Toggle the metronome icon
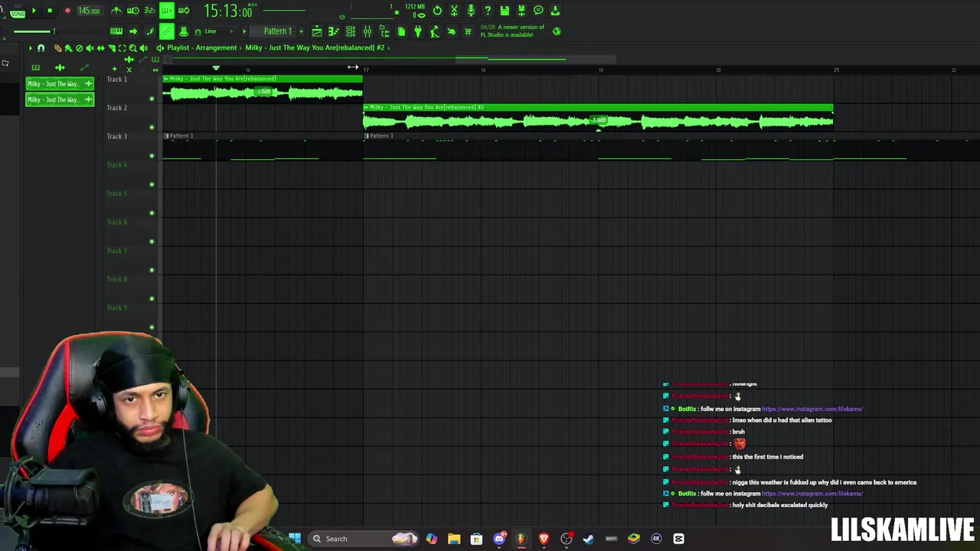This screenshot has height=551, width=980. click(x=116, y=11)
